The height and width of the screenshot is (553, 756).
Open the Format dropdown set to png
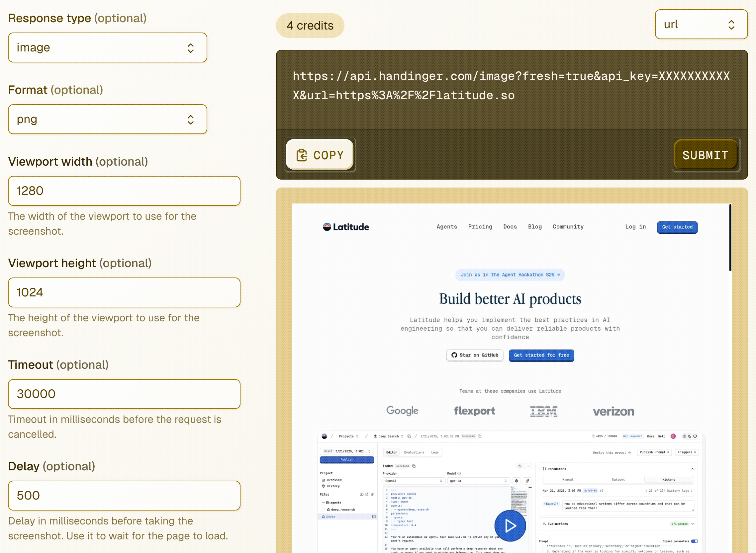pos(108,119)
